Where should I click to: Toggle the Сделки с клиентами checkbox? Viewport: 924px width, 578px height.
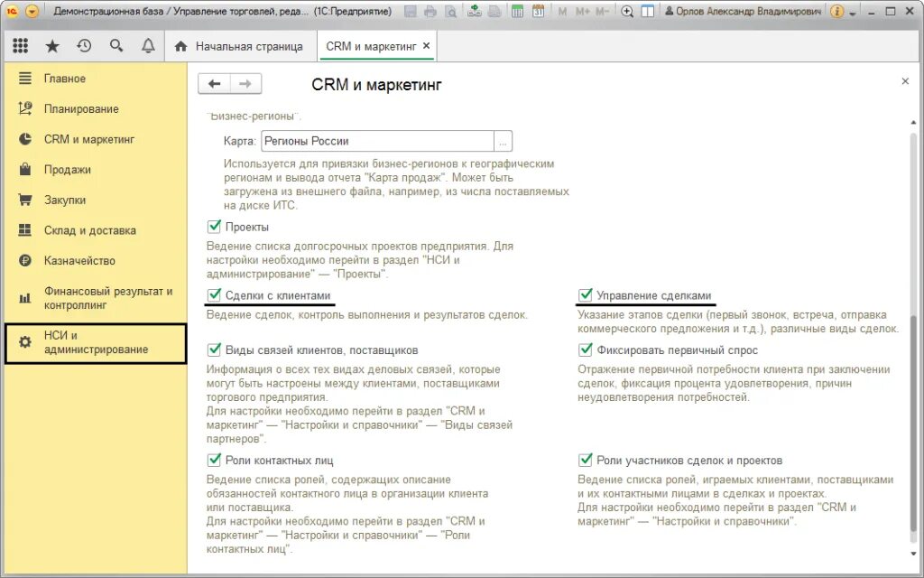tap(214, 295)
